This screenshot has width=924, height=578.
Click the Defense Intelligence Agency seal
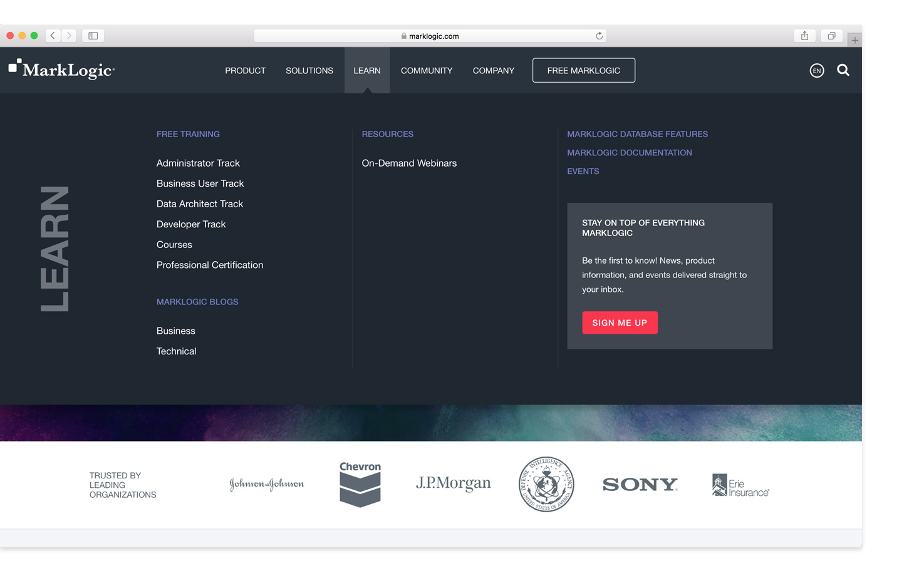click(x=546, y=484)
